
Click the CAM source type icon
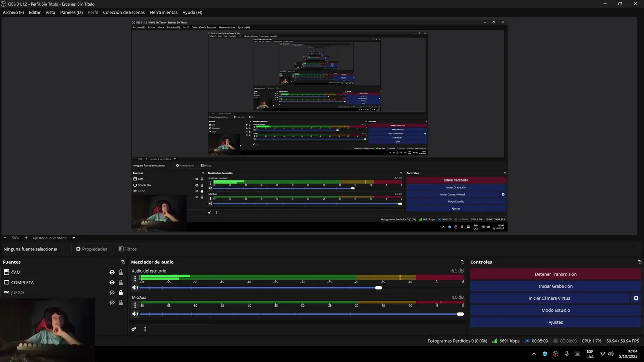tap(7, 272)
